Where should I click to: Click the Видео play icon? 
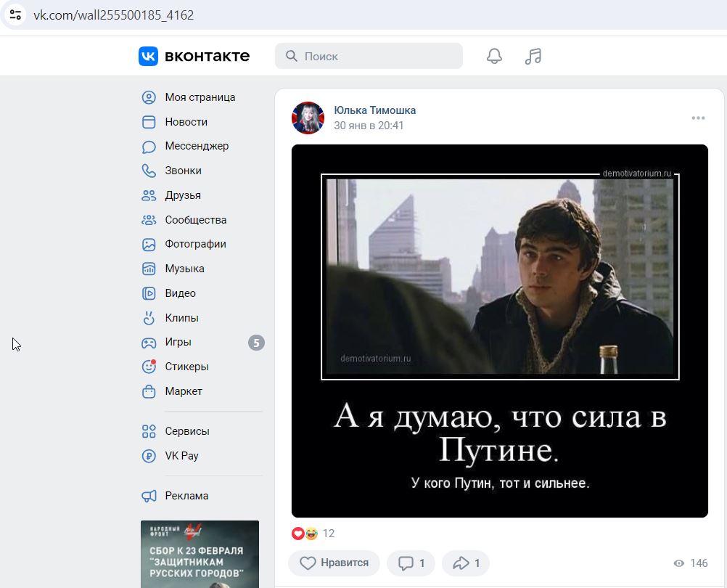(x=149, y=293)
